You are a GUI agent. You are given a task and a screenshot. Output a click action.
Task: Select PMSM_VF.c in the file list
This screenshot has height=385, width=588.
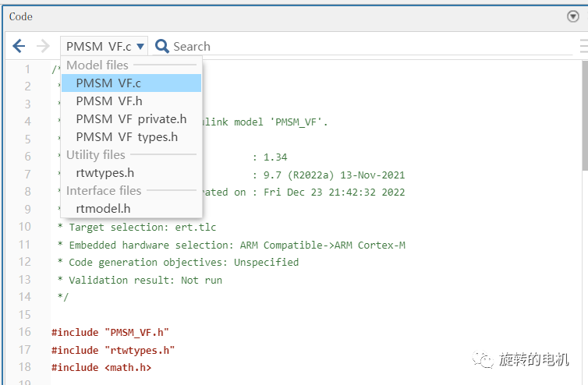tap(131, 83)
